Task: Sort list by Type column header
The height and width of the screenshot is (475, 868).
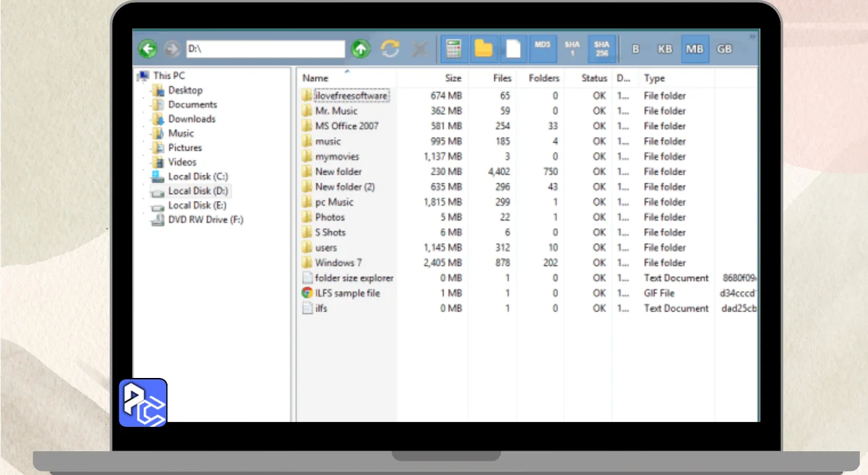Action: [x=654, y=78]
